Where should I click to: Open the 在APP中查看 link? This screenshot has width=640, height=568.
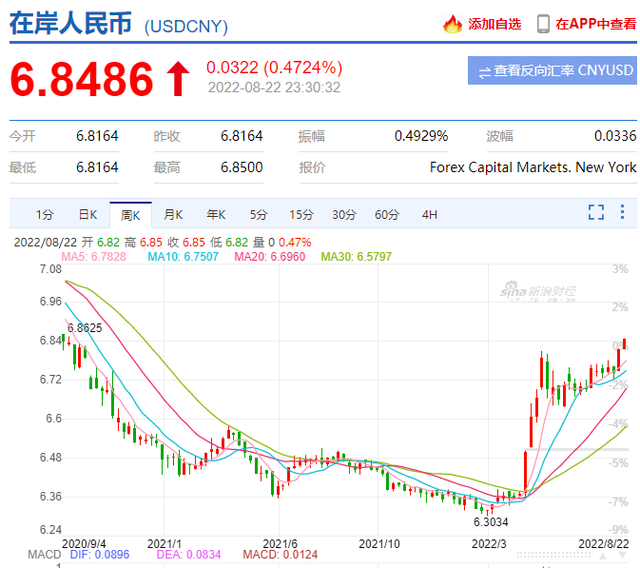(596, 23)
